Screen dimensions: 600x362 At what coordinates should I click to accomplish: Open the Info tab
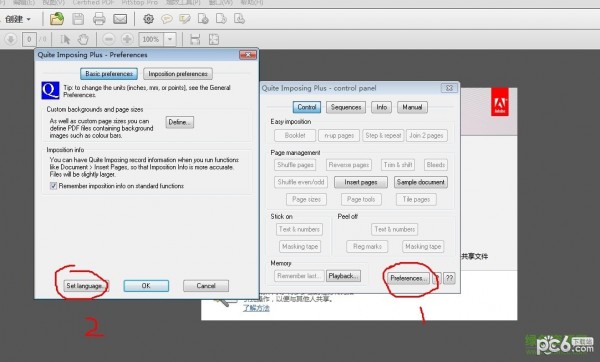pyautogui.click(x=382, y=107)
